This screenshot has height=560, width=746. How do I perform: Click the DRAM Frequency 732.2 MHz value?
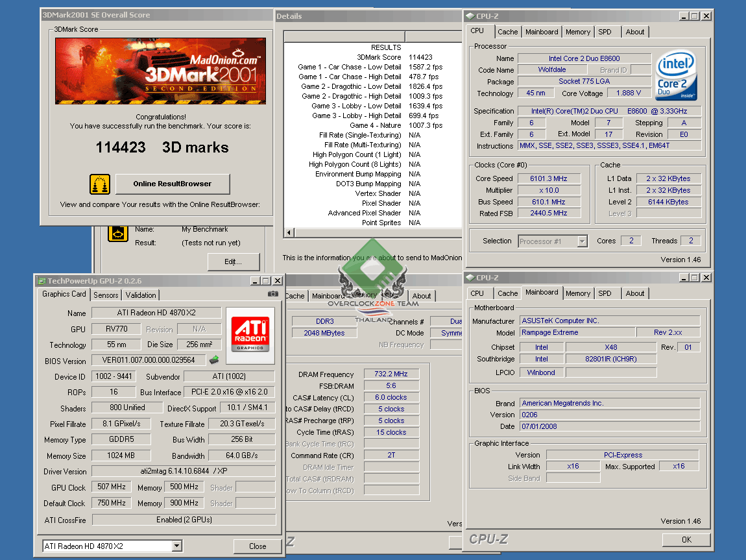tap(391, 374)
